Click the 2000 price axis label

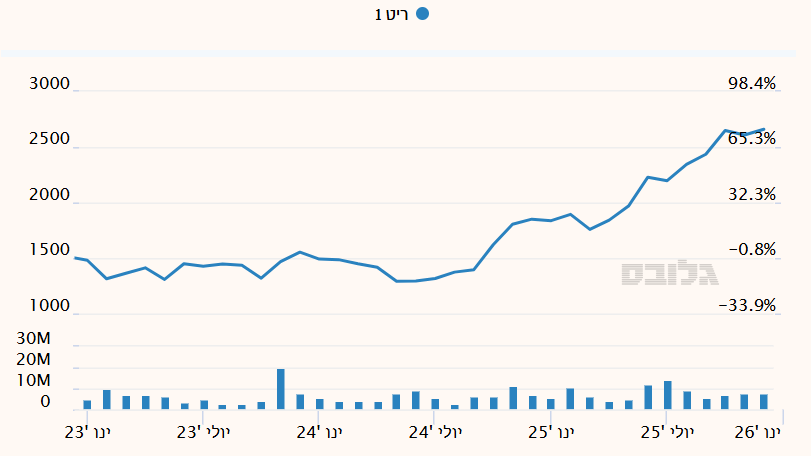click(50, 195)
